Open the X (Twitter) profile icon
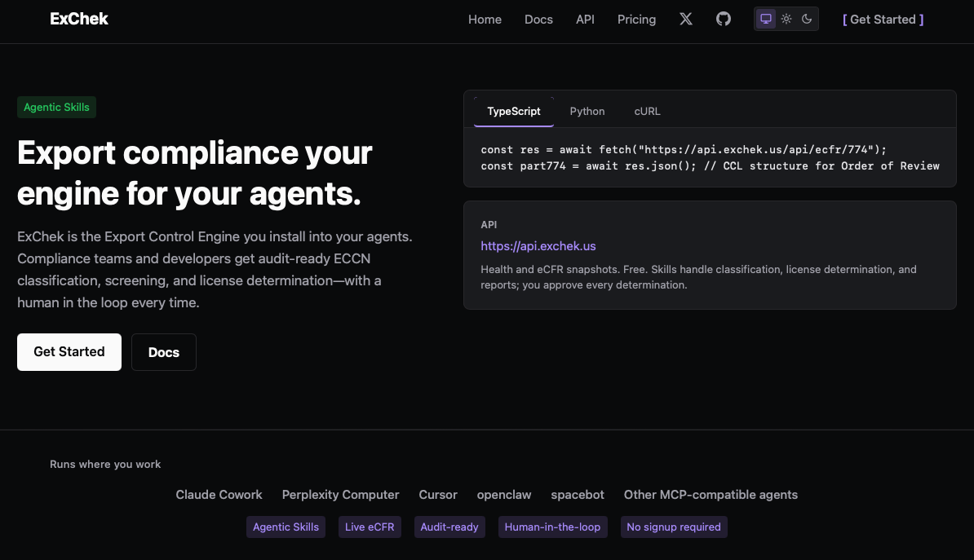Screen dimensions: 974x560 coord(686,19)
